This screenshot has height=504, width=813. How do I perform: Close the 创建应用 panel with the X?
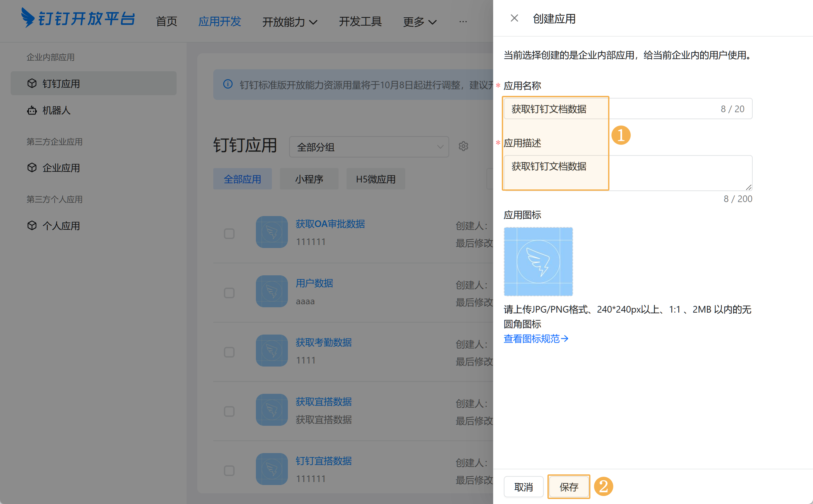tap(514, 18)
